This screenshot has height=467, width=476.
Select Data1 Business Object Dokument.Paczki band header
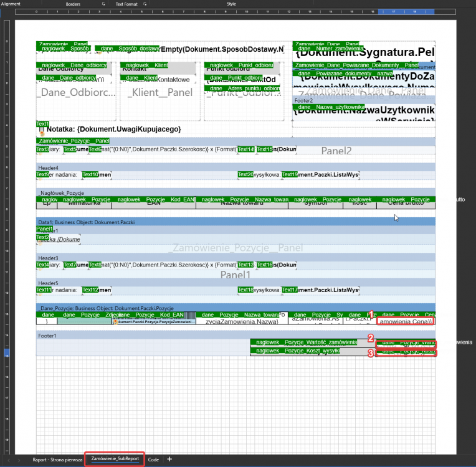coord(236,222)
